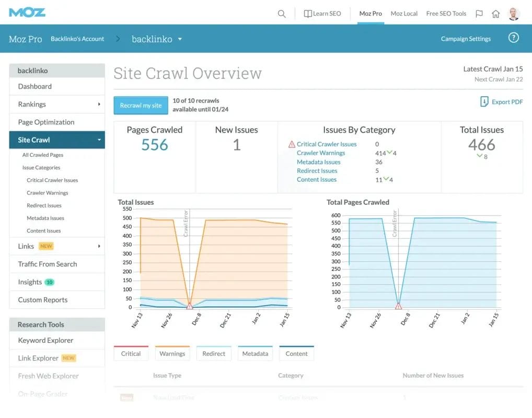Toggle the Critical issues chart filter
The image size is (532, 418).
point(131,354)
